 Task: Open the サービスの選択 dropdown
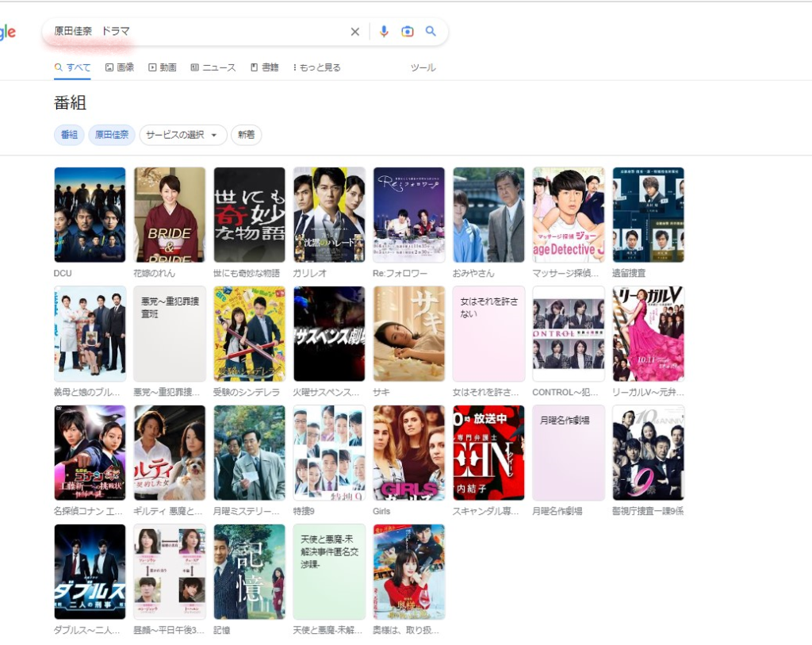(183, 135)
